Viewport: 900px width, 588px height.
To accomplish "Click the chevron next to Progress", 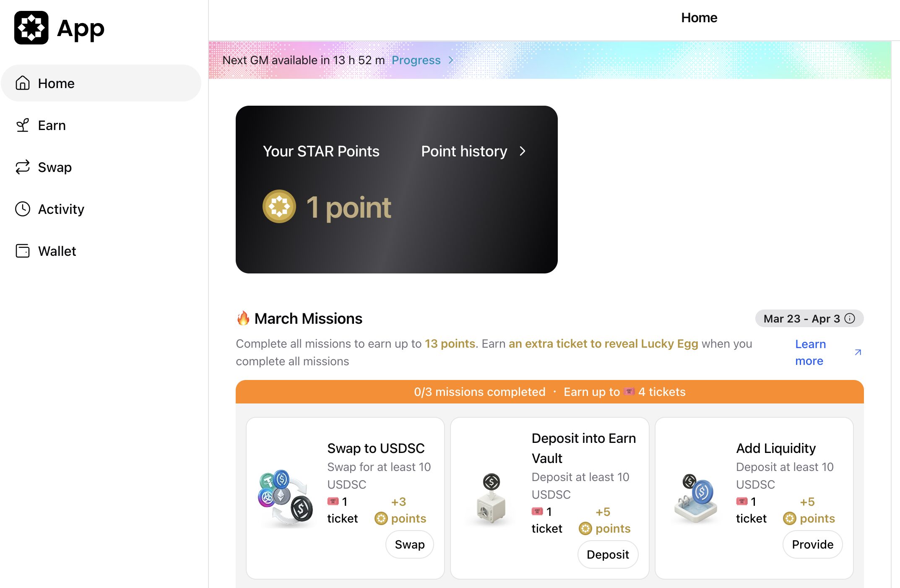I will (x=451, y=60).
